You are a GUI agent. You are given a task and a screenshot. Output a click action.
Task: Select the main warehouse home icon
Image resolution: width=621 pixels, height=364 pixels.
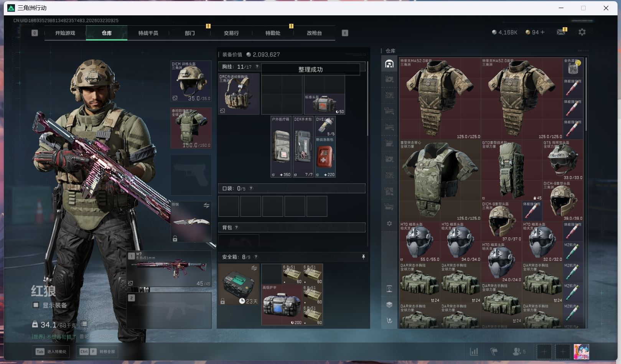[389, 64]
